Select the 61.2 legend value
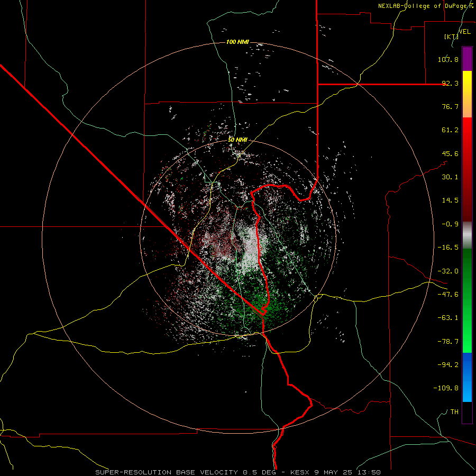The image size is (476, 476). (450, 130)
